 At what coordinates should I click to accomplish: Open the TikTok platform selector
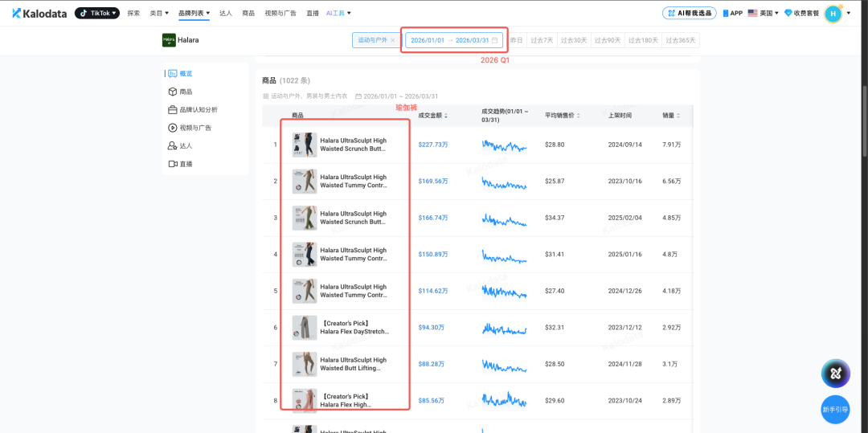(97, 13)
